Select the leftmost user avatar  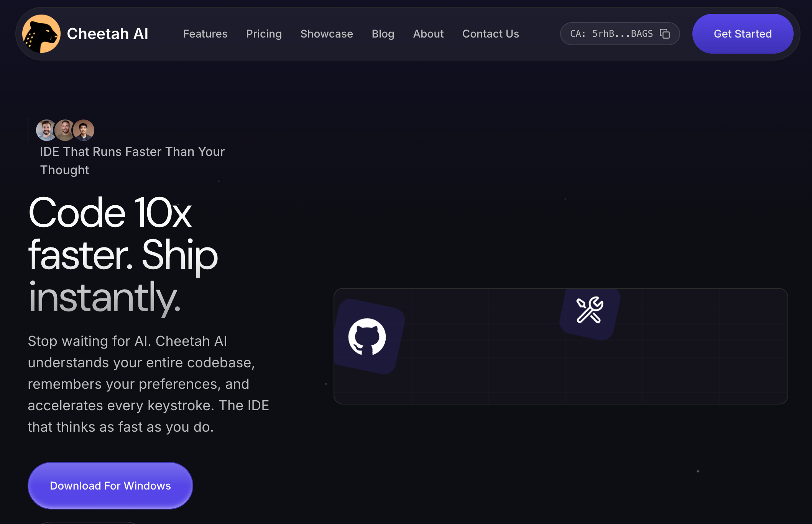point(46,130)
